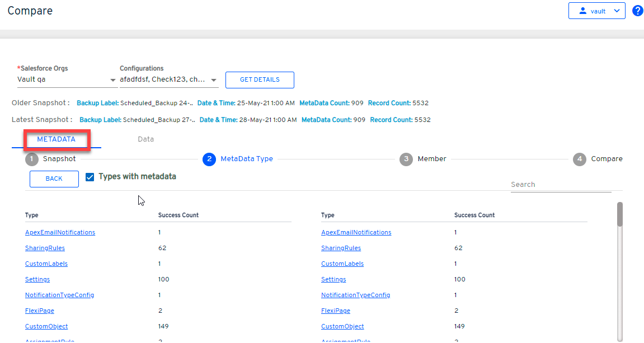
Task: Click the vertical scrollbar thumb of list
Action: (619, 214)
